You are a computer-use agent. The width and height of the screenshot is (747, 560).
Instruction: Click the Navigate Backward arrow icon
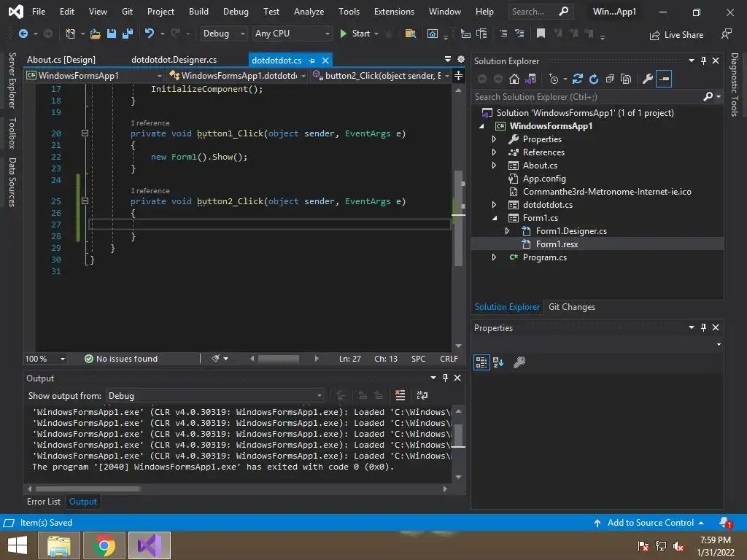tap(23, 34)
